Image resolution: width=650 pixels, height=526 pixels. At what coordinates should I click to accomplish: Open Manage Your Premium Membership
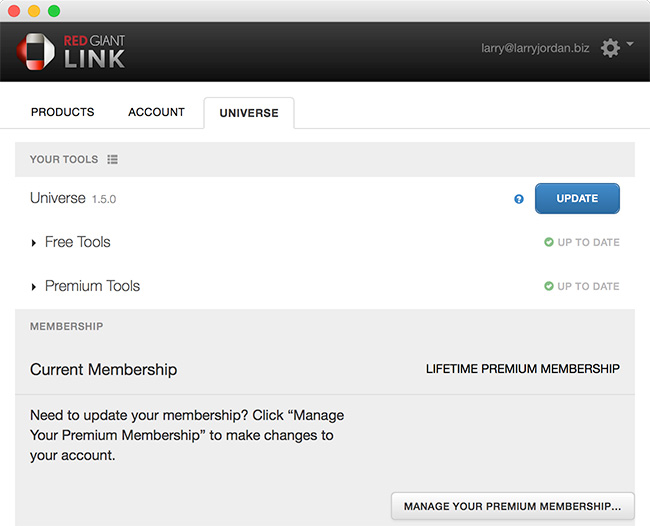[513, 506]
